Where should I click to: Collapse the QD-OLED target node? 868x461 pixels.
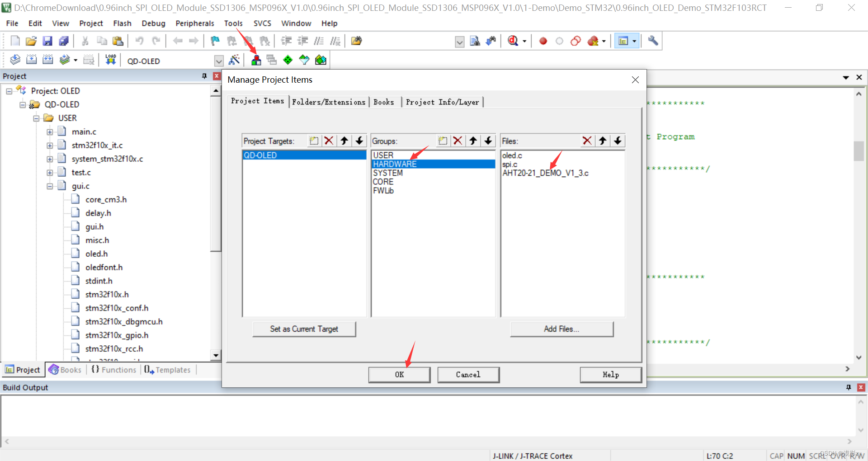(23, 105)
